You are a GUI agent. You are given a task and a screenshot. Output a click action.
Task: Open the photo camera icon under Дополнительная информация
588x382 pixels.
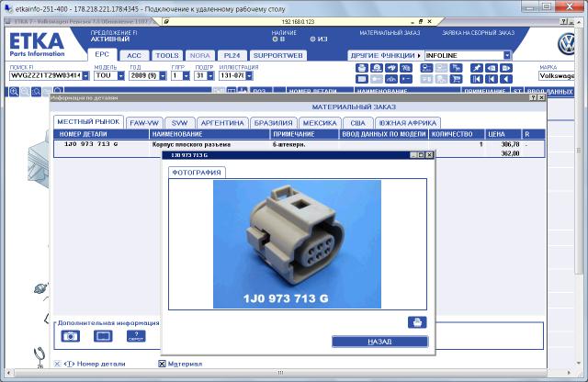pyautogui.click(x=71, y=336)
